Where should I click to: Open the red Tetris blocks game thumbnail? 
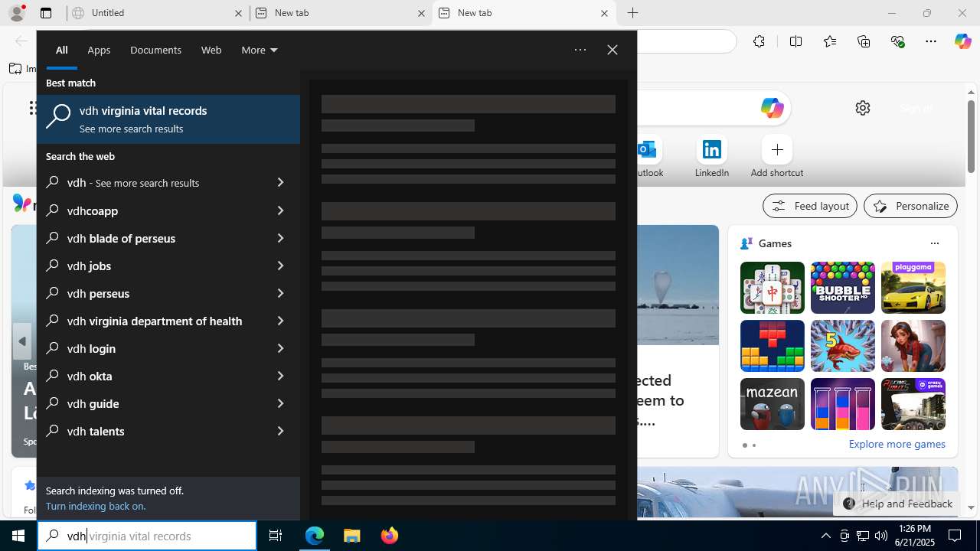point(773,346)
